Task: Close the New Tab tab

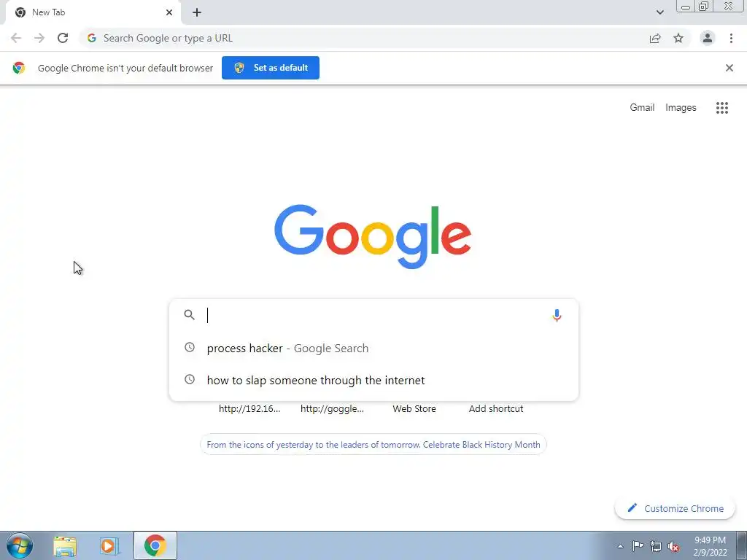Action: [x=169, y=12]
